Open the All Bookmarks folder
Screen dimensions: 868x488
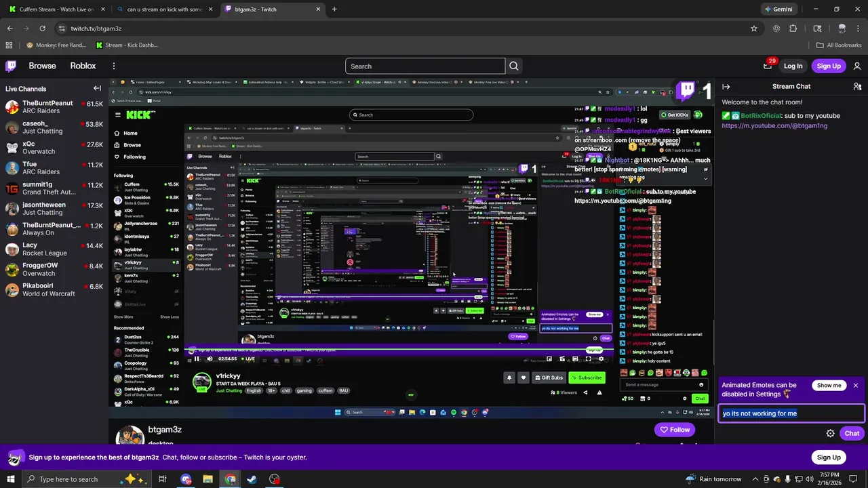click(839, 45)
